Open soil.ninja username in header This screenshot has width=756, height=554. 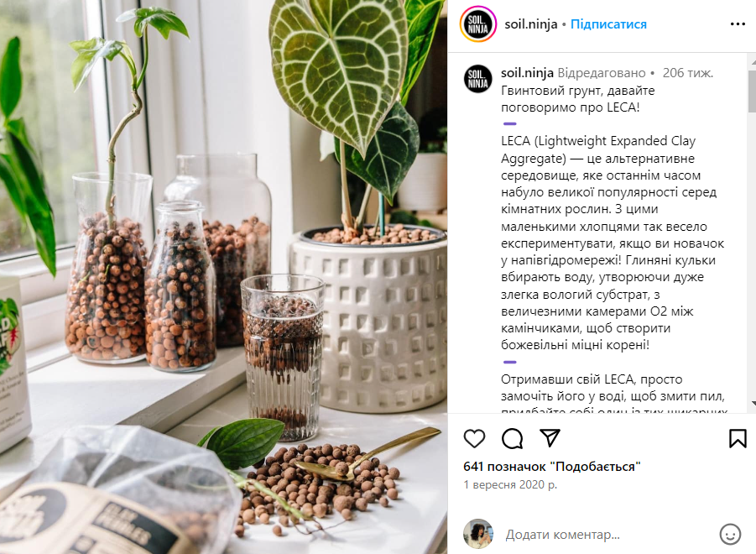click(x=531, y=24)
